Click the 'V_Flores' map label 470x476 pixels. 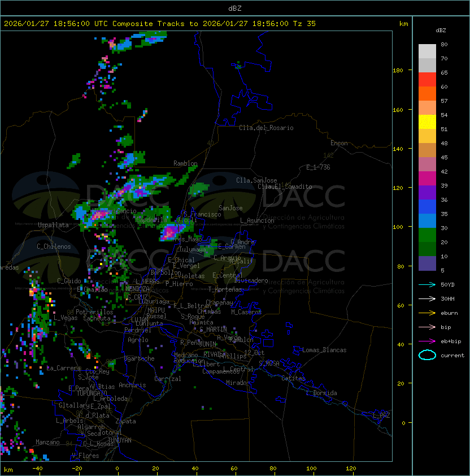coord(85,455)
